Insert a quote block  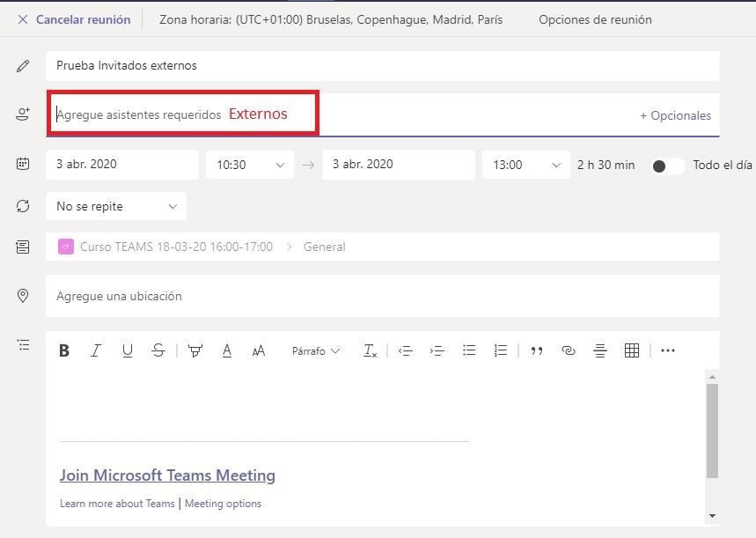[536, 350]
